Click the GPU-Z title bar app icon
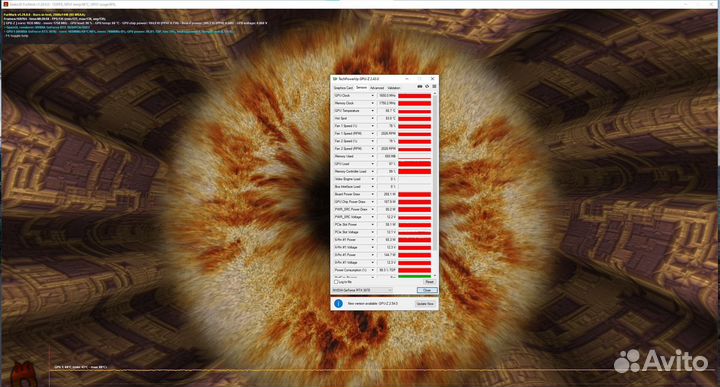This screenshot has height=387, width=720. (x=335, y=79)
